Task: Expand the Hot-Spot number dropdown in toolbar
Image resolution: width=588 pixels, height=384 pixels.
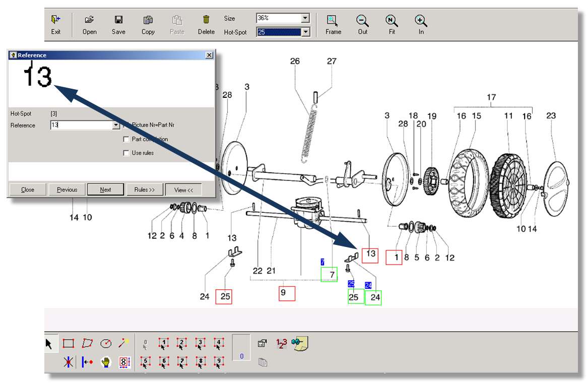Action: (x=305, y=32)
